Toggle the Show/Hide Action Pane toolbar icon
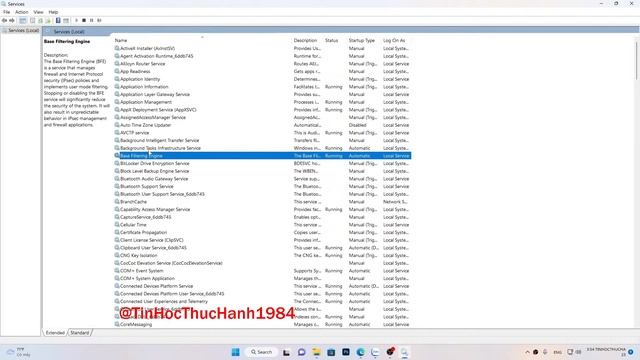The width and height of the screenshot is (640, 360). click(66, 20)
